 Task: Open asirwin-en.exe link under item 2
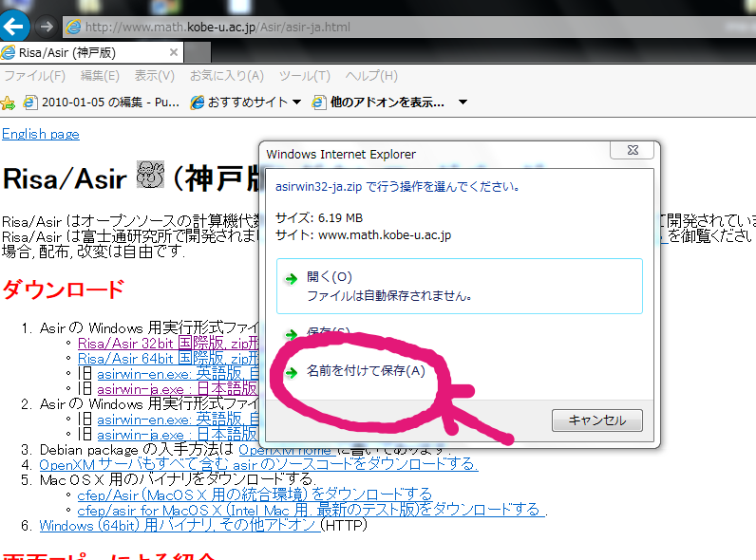pos(178,420)
